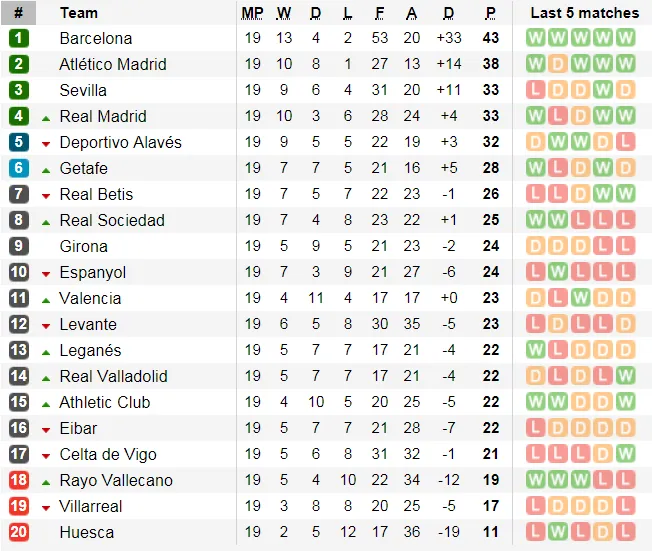Click the red down arrow beside Villarreal
The width and height of the screenshot is (652, 551).
(x=46, y=508)
